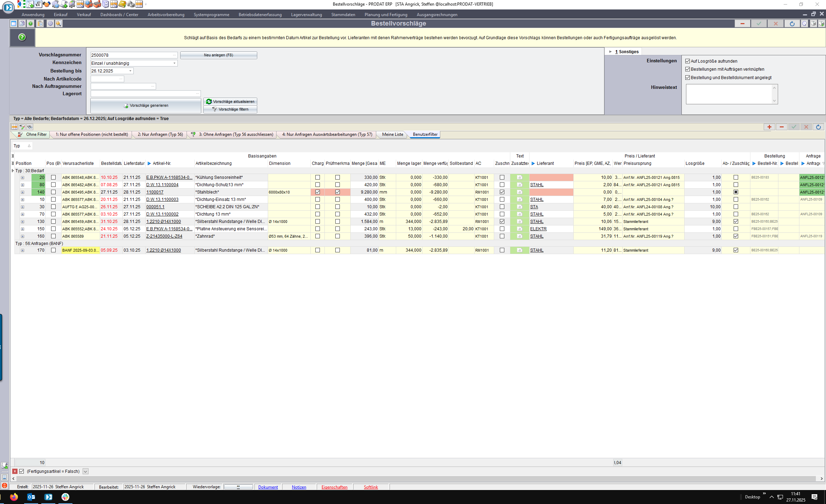Toggle 'Bestellungen mit Aufträgen verknüpfen' checkbox
Image resolution: width=826 pixels, height=504 pixels.
688,69
